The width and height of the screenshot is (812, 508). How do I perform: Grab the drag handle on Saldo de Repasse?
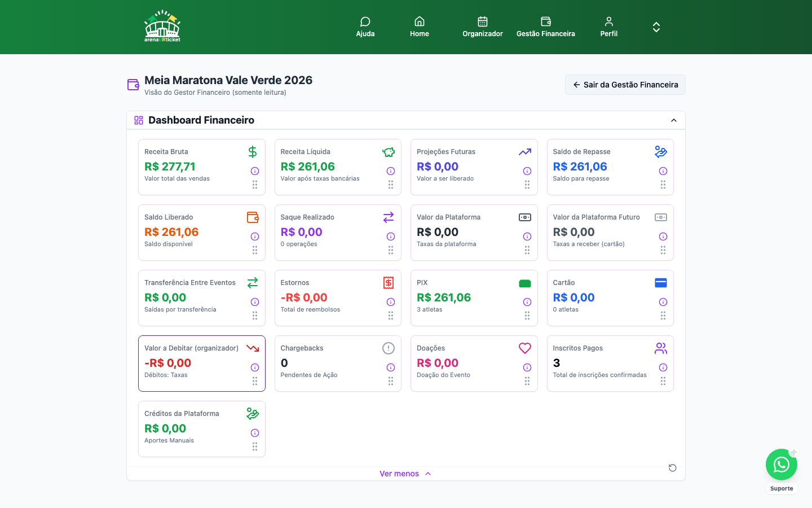pyautogui.click(x=663, y=185)
